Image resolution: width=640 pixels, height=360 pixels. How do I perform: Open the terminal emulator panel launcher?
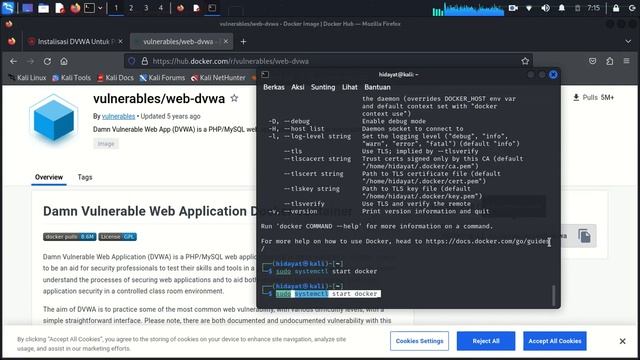pos(89,8)
